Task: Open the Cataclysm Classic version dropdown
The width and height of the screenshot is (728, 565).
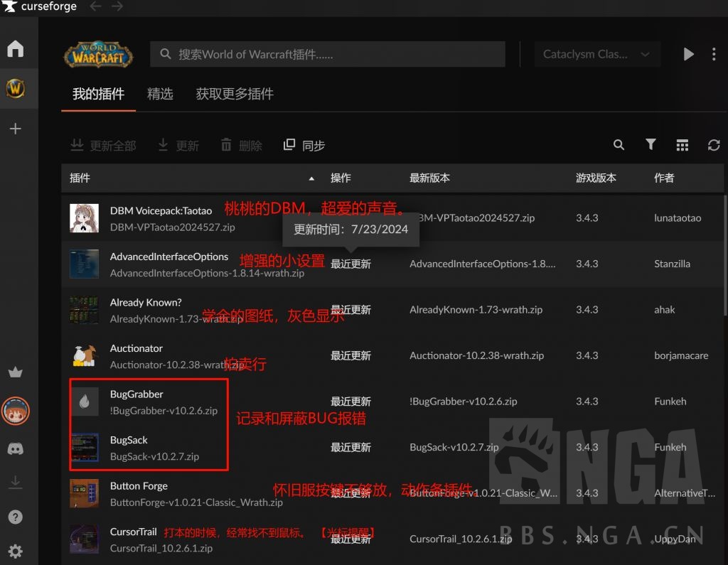Action: click(x=597, y=54)
